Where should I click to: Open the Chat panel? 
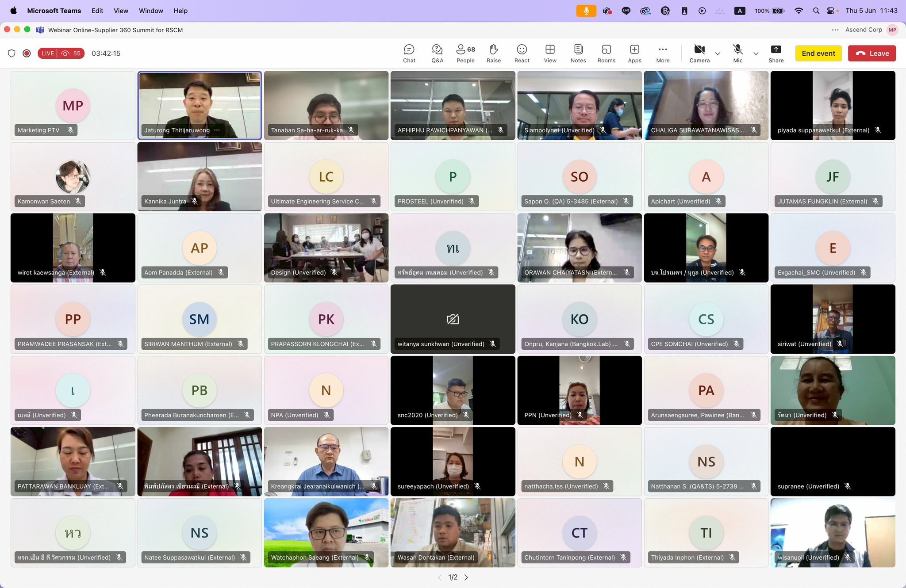[409, 53]
